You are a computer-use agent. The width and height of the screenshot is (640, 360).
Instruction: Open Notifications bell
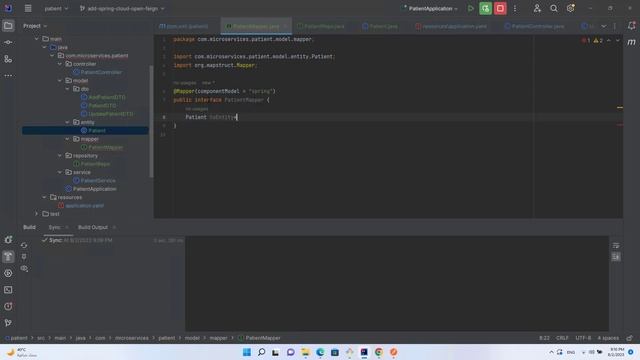tap(631, 26)
